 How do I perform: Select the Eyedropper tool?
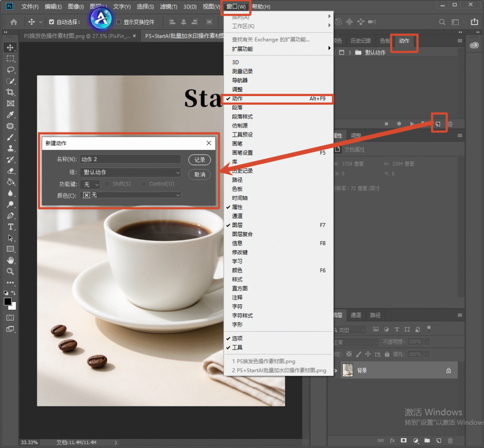pyautogui.click(x=10, y=114)
